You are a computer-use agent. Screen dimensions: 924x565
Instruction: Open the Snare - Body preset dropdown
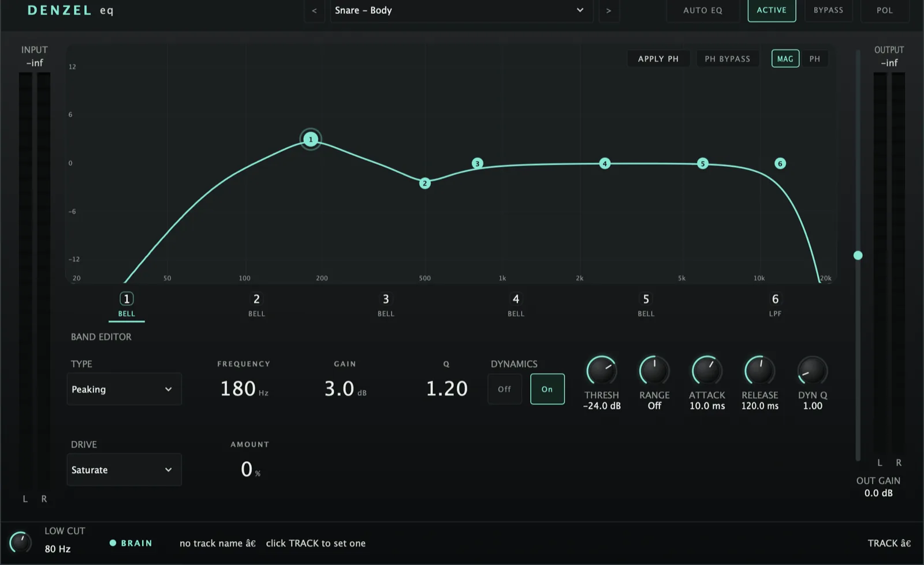click(461, 10)
